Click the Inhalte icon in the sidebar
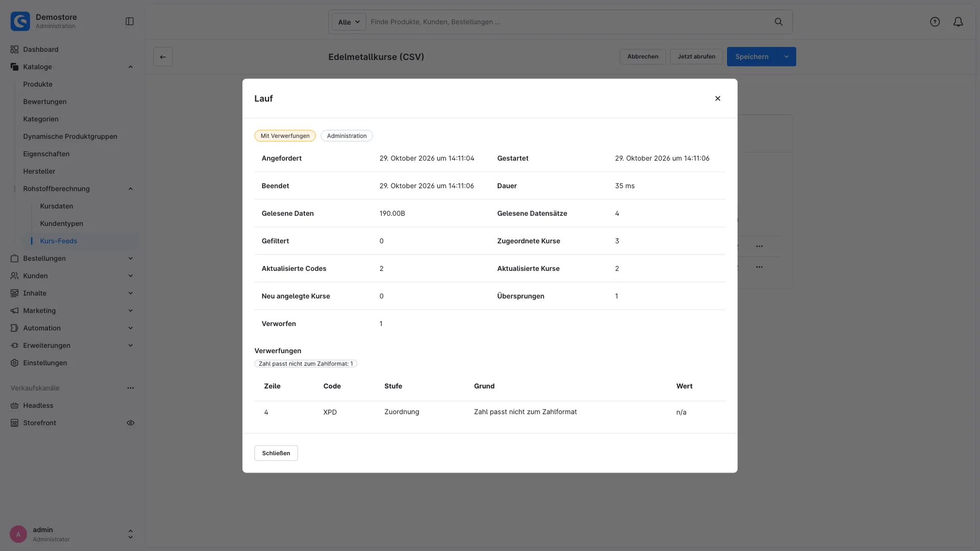 [14, 293]
